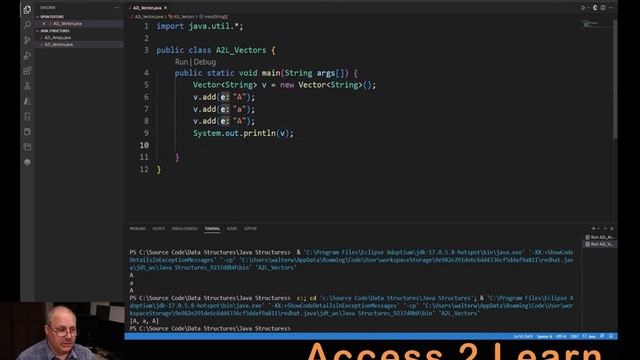The height and width of the screenshot is (360, 640).
Task: Click the round icon ending the activity bar
Action: (x=27, y=162)
